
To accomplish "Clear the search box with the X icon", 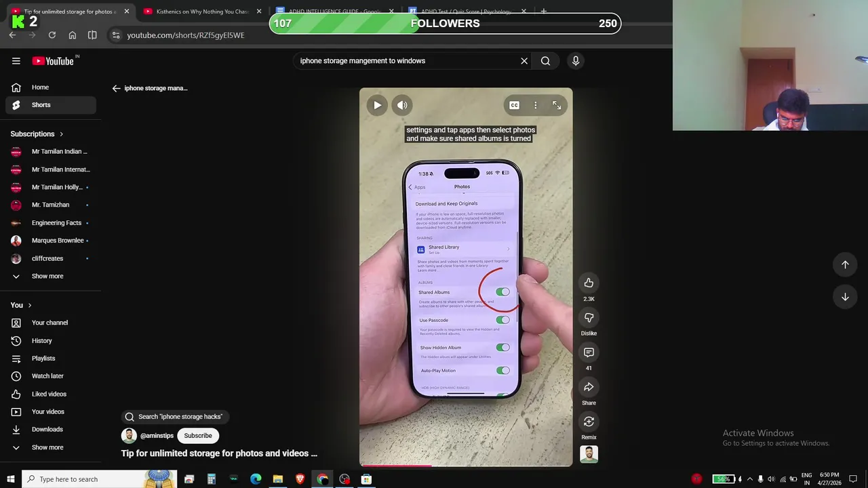I will (524, 61).
